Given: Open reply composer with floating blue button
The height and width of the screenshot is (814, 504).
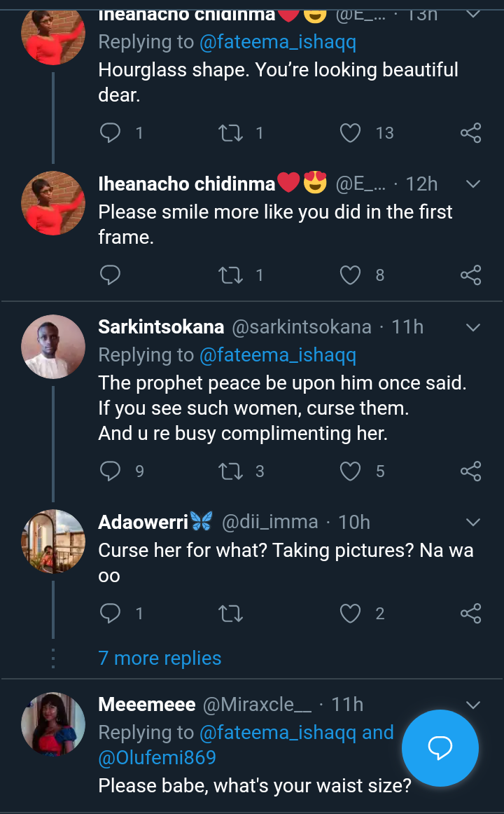Looking at the screenshot, I should (440, 748).
